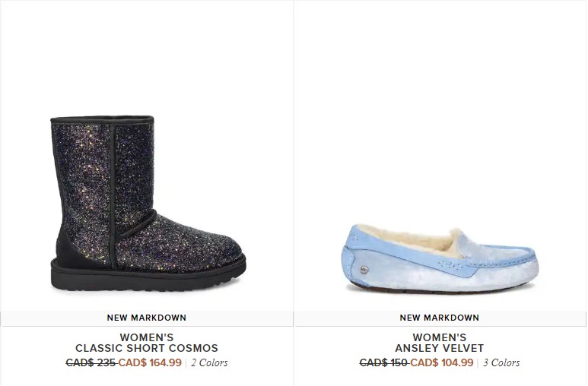The width and height of the screenshot is (588, 386).
Task: Click the Women's label above Classic Short Cosmos
Action: click(x=147, y=337)
